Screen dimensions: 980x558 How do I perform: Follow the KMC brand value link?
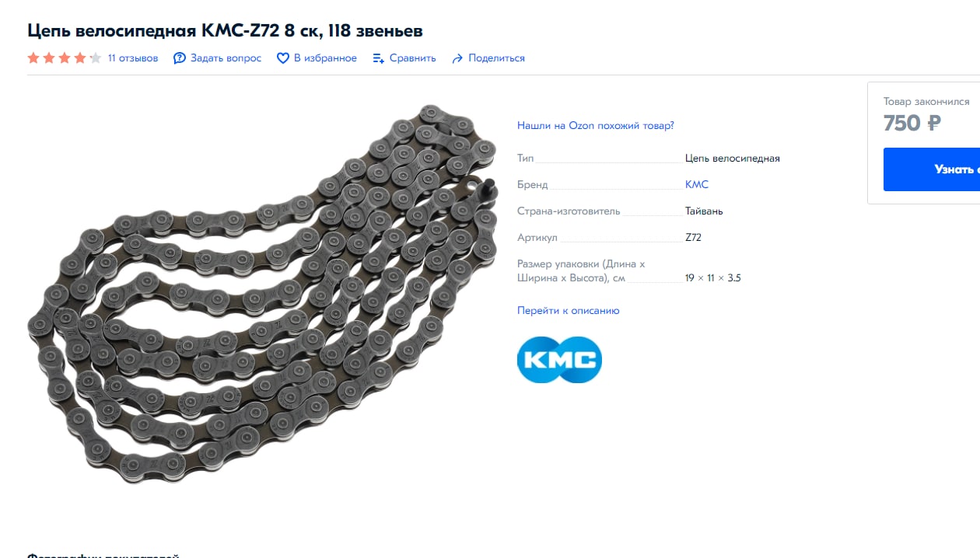click(x=697, y=185)
